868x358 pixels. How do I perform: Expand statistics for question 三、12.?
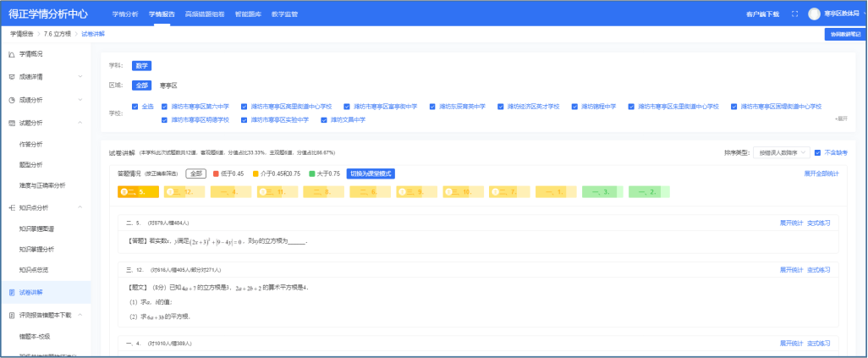[791, 270]
